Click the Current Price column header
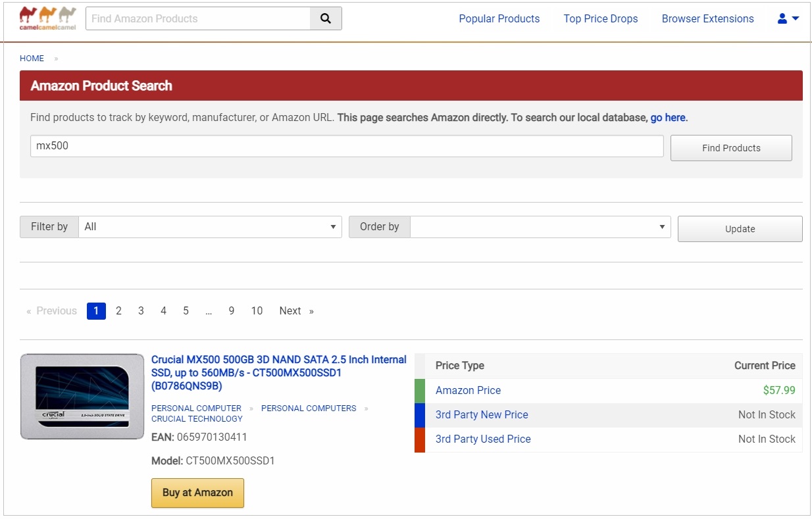 765,366
